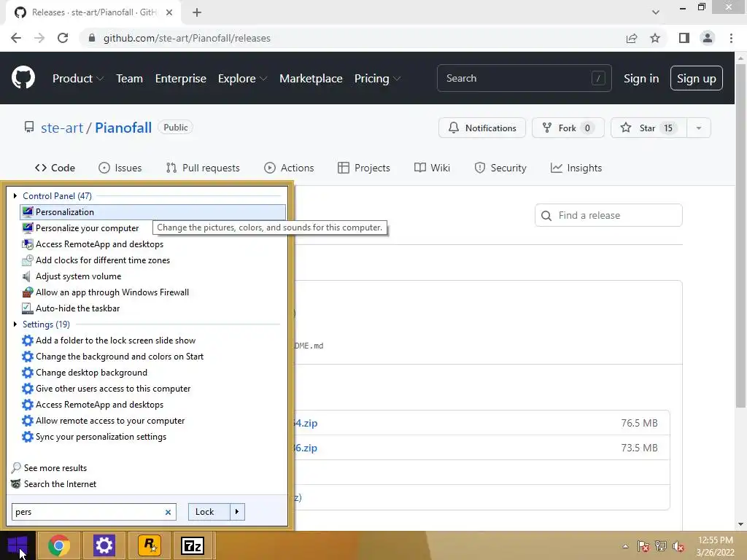Viewport: 747px width, 560px height.
Task: Click the Find a release field
Action: tap(608, 215)
